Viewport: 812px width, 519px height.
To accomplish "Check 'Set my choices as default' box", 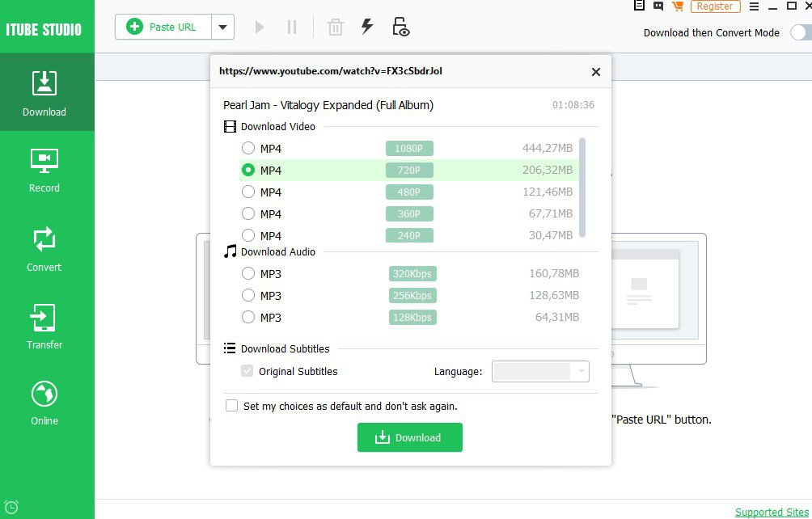I will pos(232,406).
